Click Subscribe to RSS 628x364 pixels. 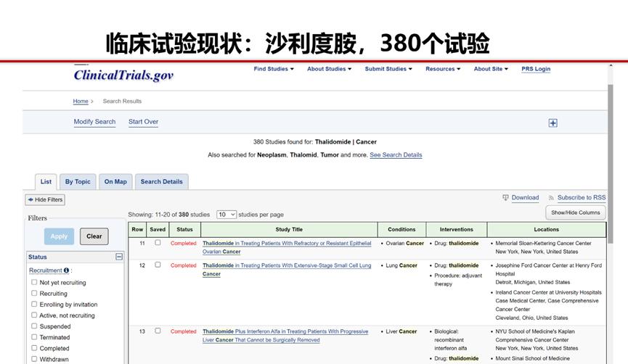click(x=582, y=198)
